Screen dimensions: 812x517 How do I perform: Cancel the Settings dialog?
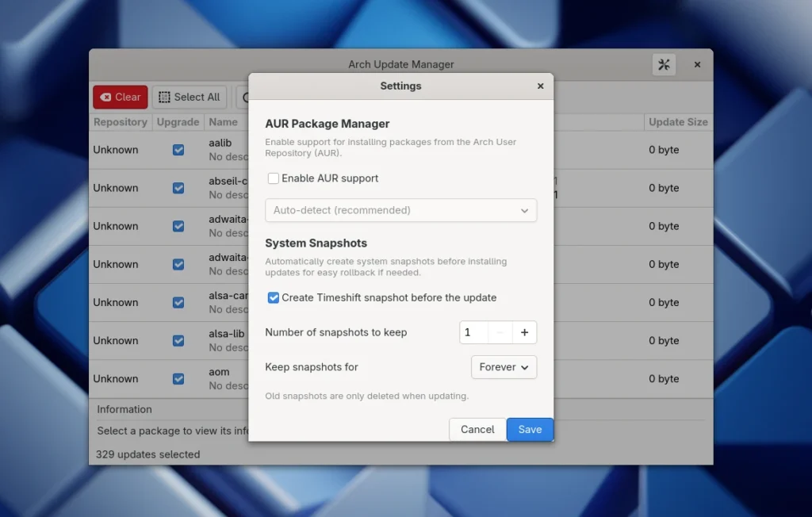(x=477, y=429)
